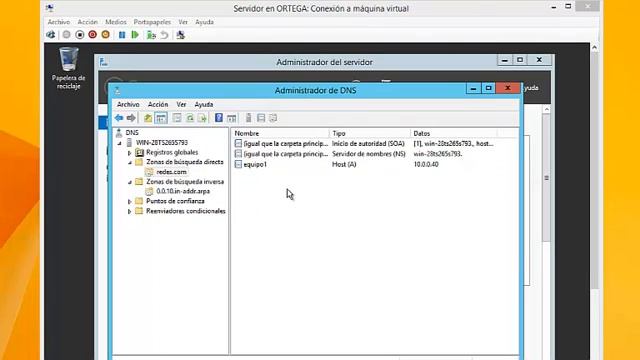Viewport: 640px width, 360px height.
Task: Open Archivo menu in Administrador de DNS
Action: click(128, 104)
